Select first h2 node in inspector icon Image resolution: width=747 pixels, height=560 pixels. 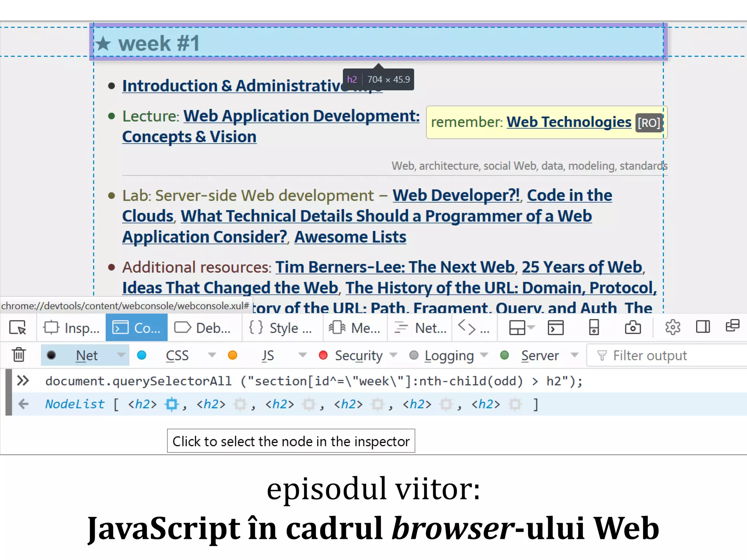pos(172,404)
